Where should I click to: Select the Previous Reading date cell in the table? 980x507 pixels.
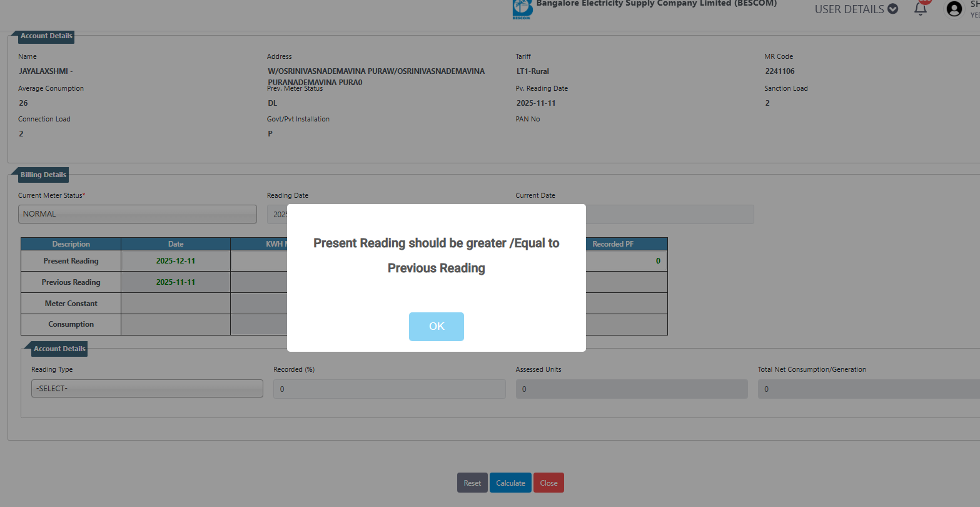pos(176,282)
